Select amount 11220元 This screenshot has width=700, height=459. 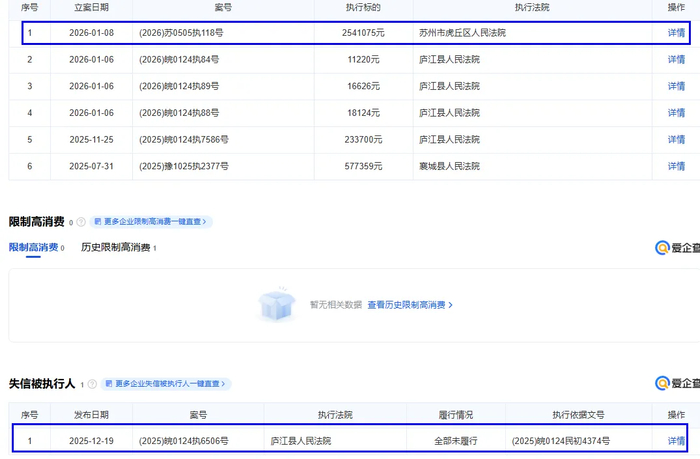pyautogui.click(x=363, y=59)
